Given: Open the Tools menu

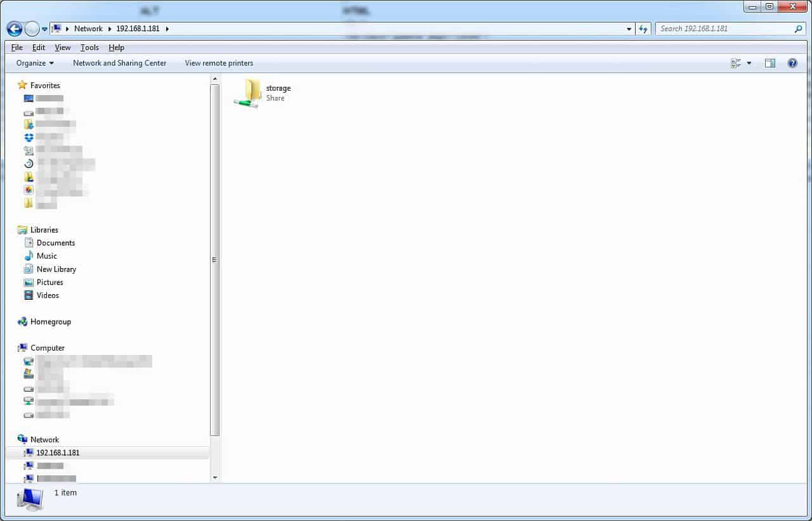Looking at the screenshot, I should point(89,48).
